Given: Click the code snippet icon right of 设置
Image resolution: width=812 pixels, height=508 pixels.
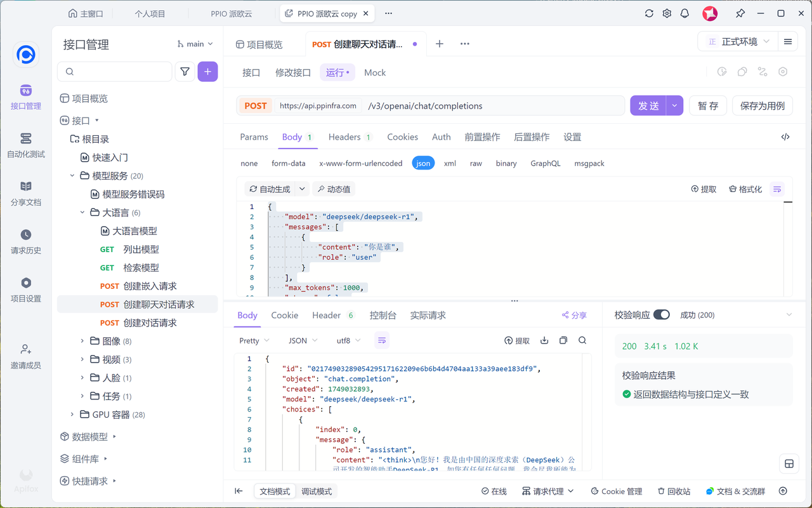Looking at the screenshot, I should [x=785, y=137].
